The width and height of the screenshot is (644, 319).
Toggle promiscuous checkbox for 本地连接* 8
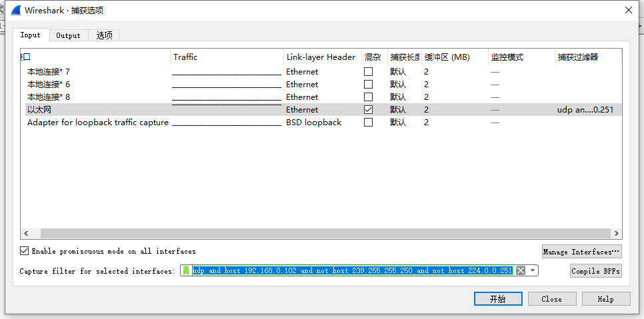point(369,97)
